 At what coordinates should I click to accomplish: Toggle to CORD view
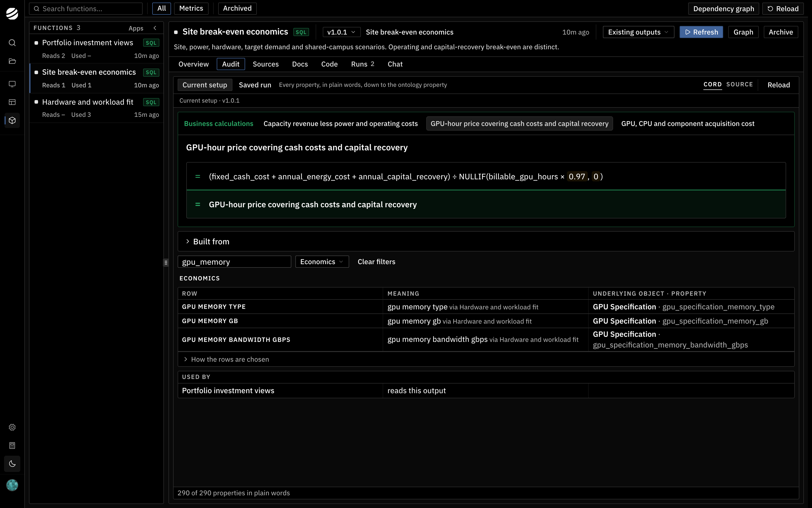point(712,84)
